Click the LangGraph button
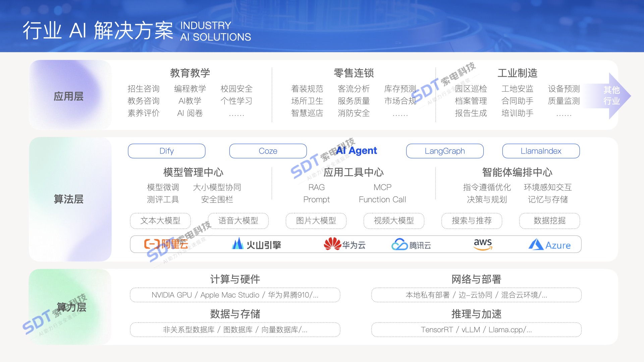Image resolution: width=644 pixels, height=362 pixels. point(445,151)
